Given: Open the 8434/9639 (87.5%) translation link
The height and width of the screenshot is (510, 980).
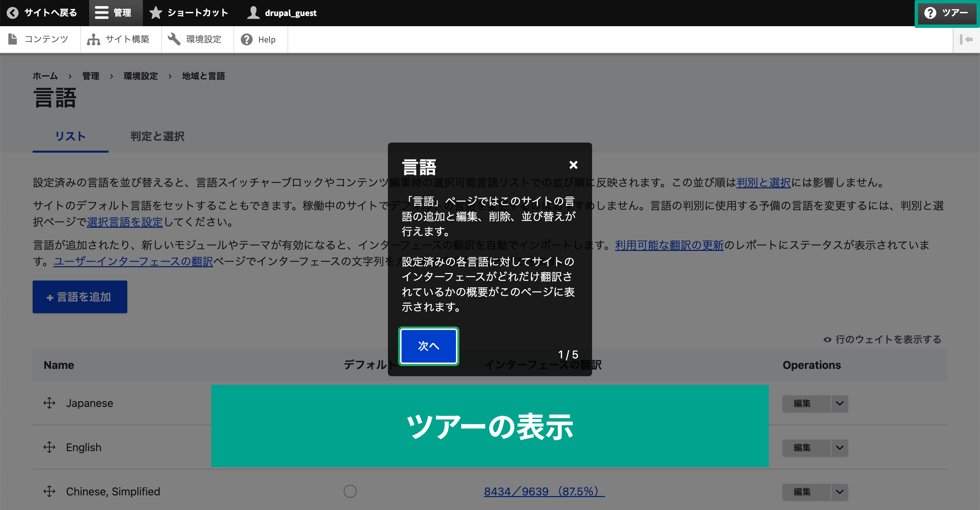Looking at the screenshot, I should coord(544,491).
